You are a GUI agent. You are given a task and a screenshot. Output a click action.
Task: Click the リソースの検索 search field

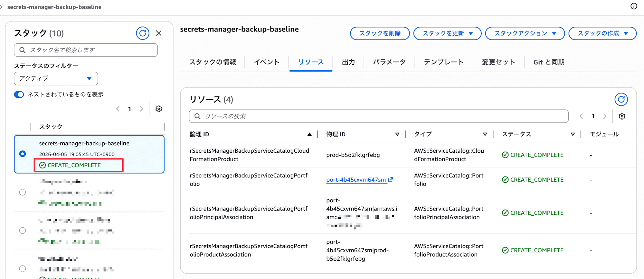378,116
